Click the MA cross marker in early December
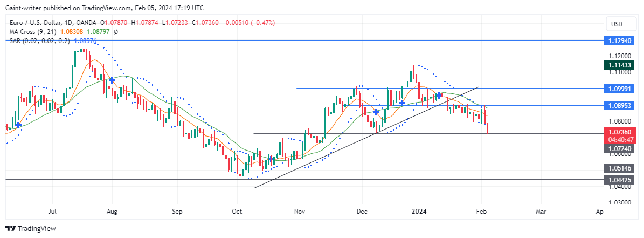This screenshot has width=644, height=238. click(376, 112)
